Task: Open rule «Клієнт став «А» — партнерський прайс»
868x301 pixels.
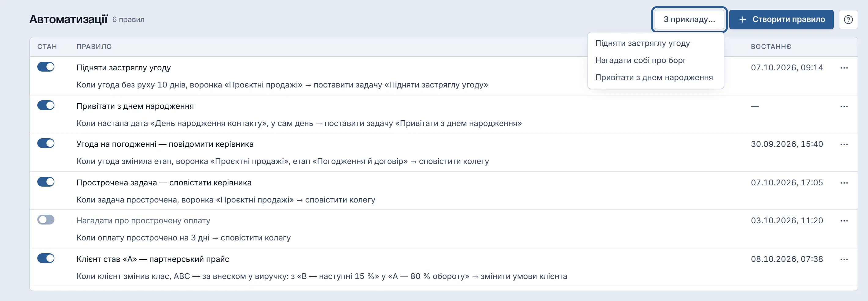Action: tap(153, 259)
